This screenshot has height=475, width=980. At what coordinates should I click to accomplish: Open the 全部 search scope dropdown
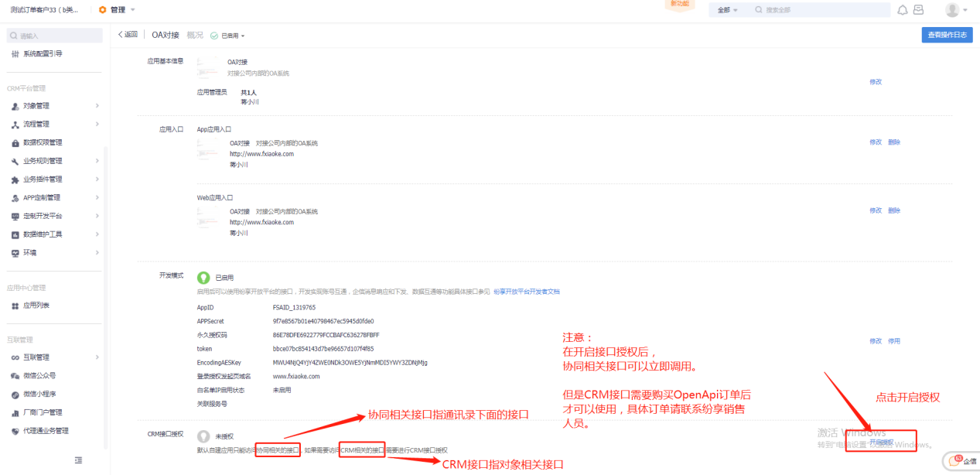tap(727, 10)
